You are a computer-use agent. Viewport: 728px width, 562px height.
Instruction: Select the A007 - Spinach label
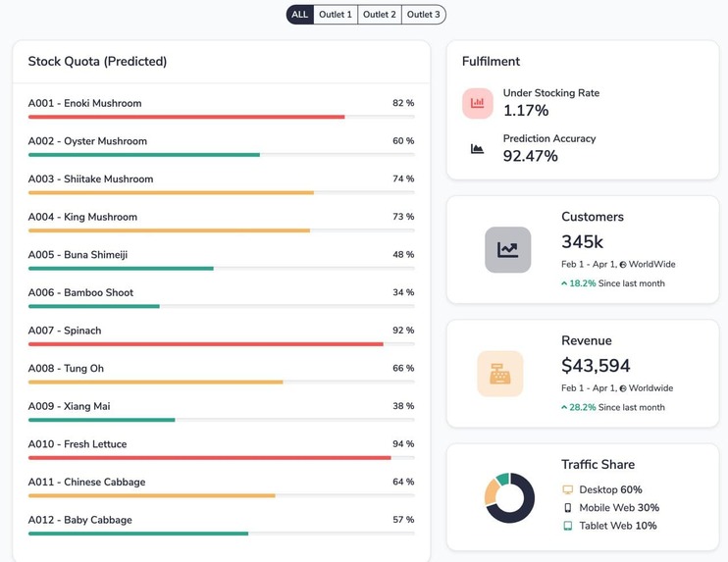click(65, 331)
